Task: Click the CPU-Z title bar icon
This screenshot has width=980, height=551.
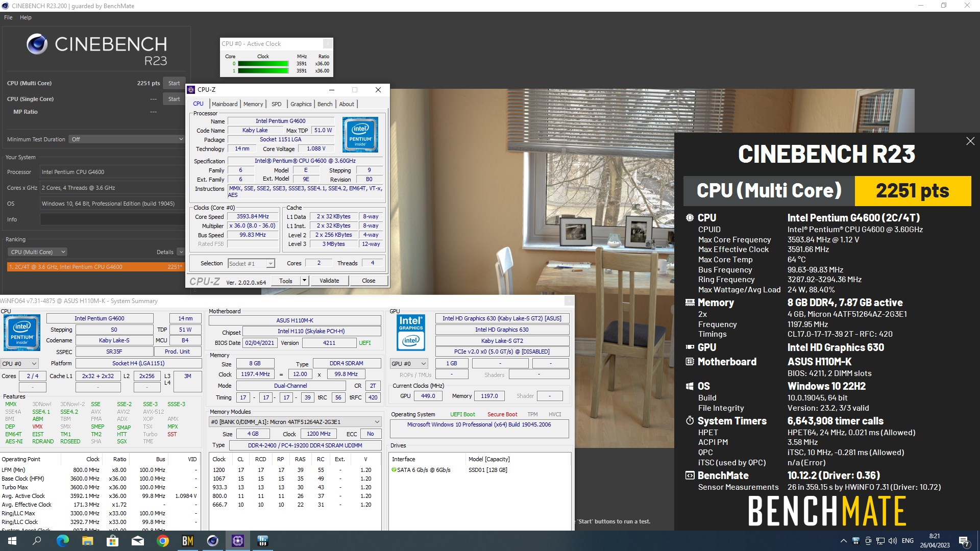Action: (x=191, y=90)
